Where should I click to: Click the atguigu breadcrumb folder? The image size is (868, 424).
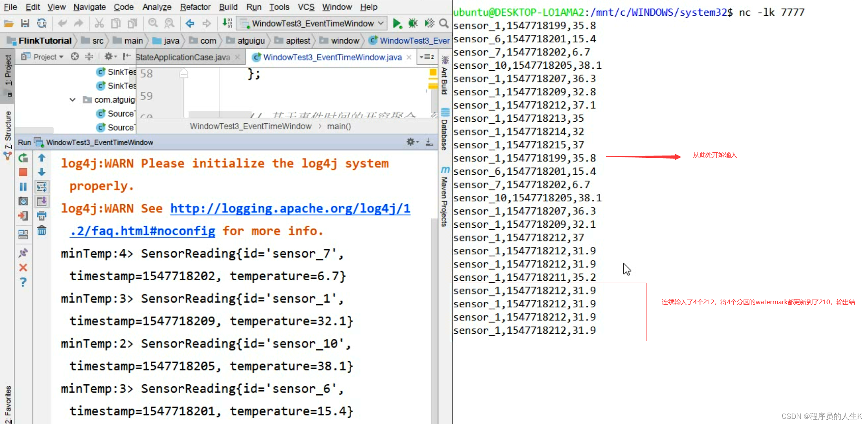(251, 41)
